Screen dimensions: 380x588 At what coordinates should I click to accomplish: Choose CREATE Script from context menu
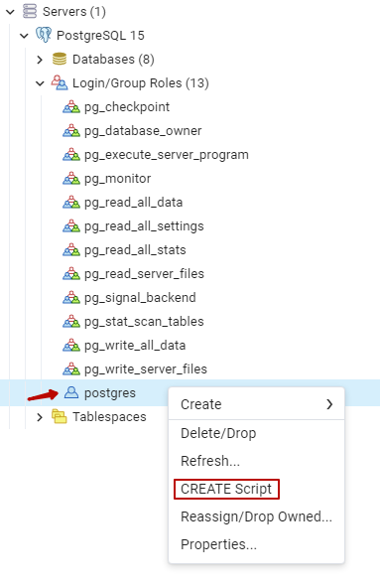pyautogui.click(x=226, y=489)
